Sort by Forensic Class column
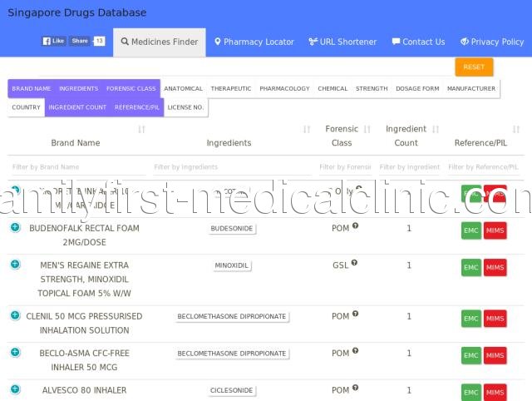The width and height of the screenshot is (532, 401). [x=367, y=129]
